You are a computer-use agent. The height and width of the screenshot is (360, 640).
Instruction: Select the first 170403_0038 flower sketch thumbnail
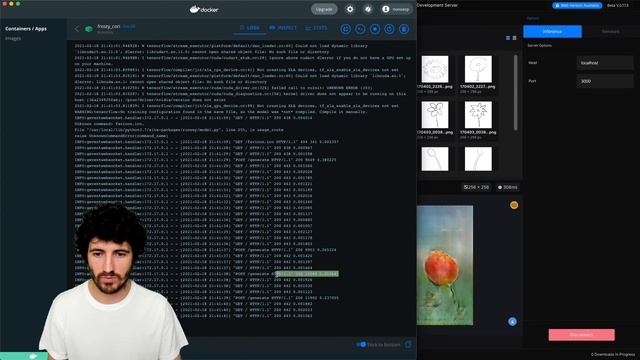pos(435,115)
